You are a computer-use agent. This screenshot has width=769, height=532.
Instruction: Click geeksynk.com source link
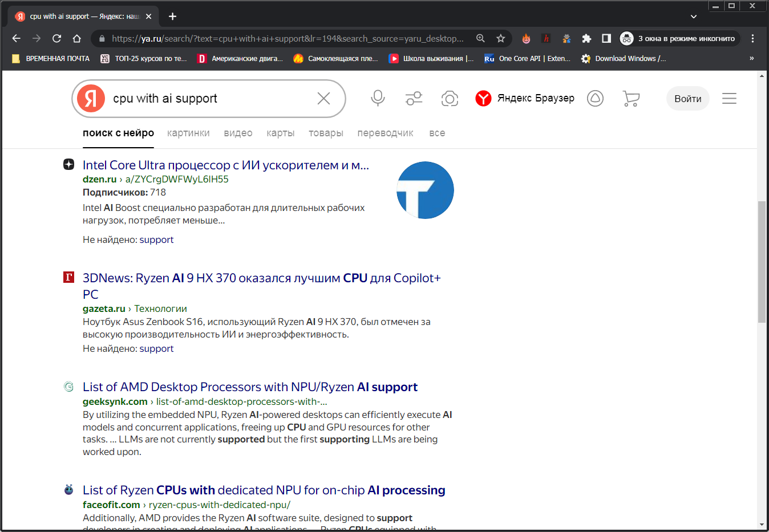tap(115, 401)
